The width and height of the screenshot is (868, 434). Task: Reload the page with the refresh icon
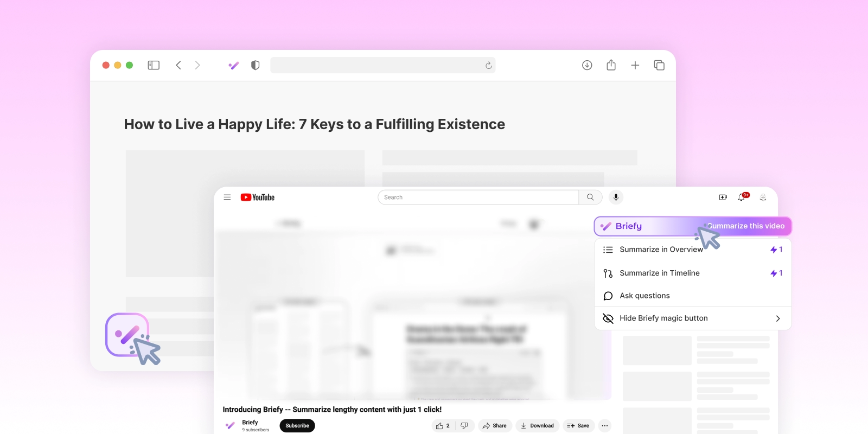(x=488, y=65)
